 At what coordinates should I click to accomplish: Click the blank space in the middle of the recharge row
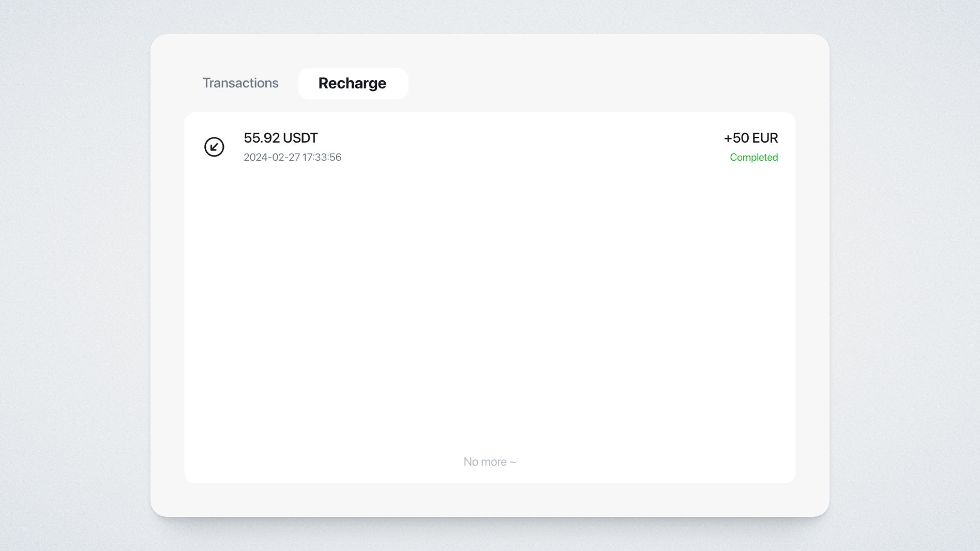[x=517, y=147]
